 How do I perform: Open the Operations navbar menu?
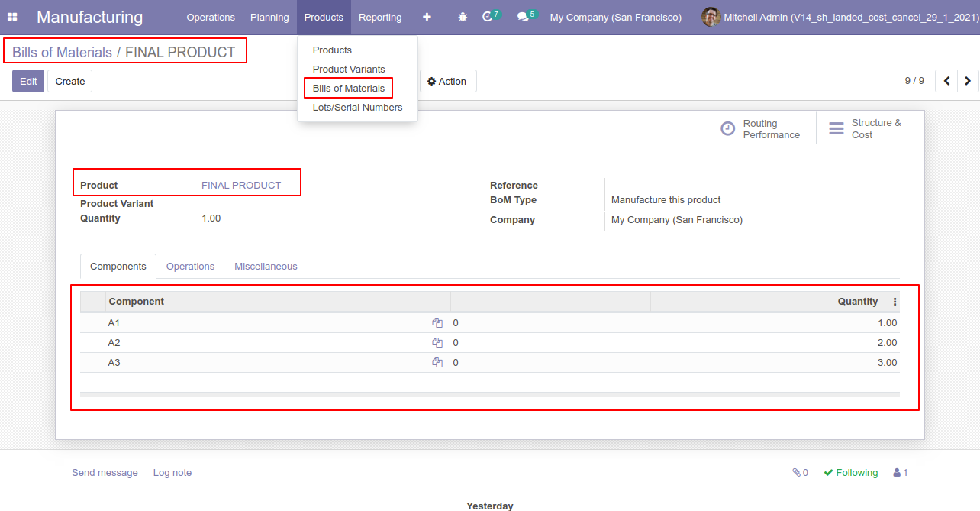(x=211, y=17)
